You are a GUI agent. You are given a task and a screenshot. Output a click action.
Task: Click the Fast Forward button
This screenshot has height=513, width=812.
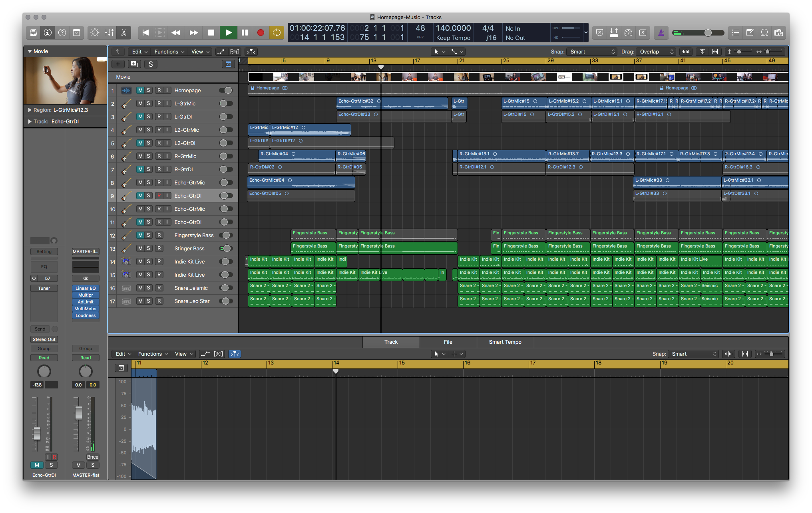coord(194,33)
